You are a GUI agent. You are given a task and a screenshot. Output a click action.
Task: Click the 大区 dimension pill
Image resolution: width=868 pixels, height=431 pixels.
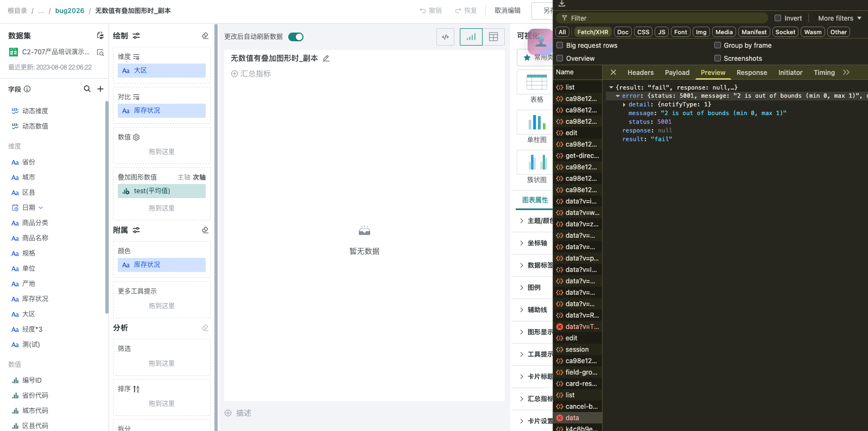(162, 71)
